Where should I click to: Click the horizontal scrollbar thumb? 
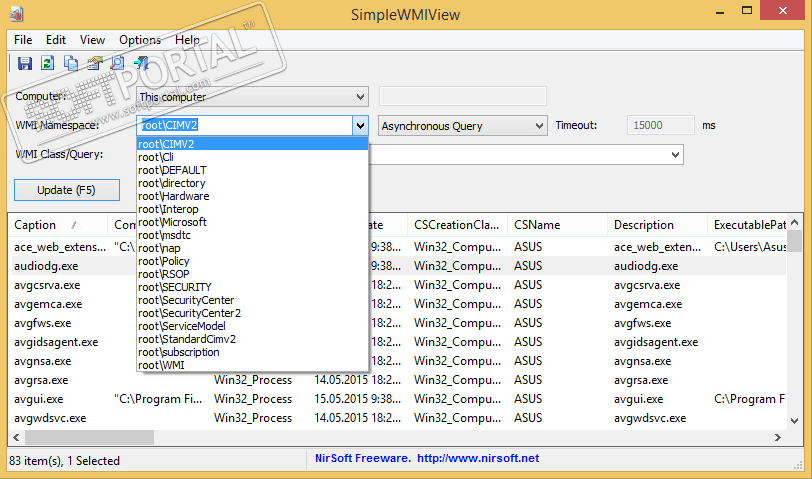pos(89,438)
